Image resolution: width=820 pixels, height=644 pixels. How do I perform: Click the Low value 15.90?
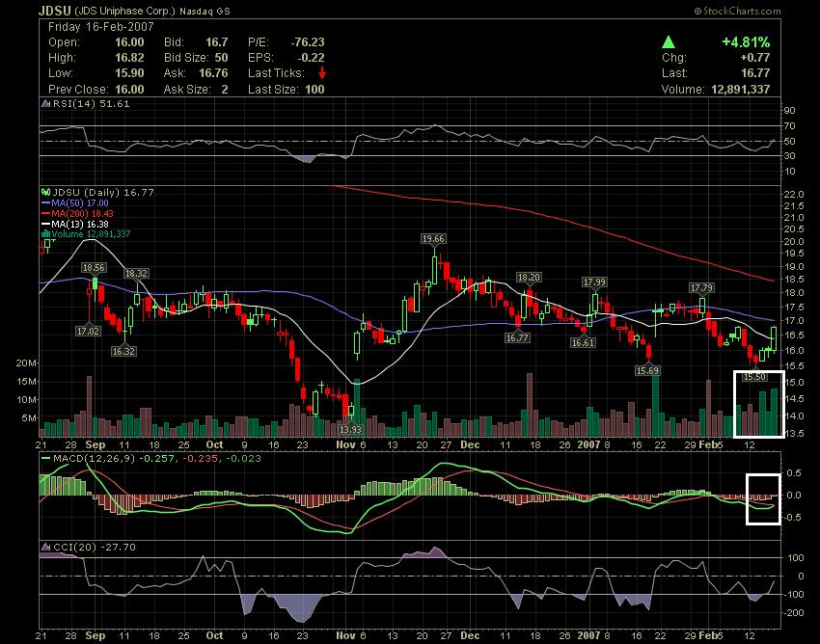click(x=129, y=72)
